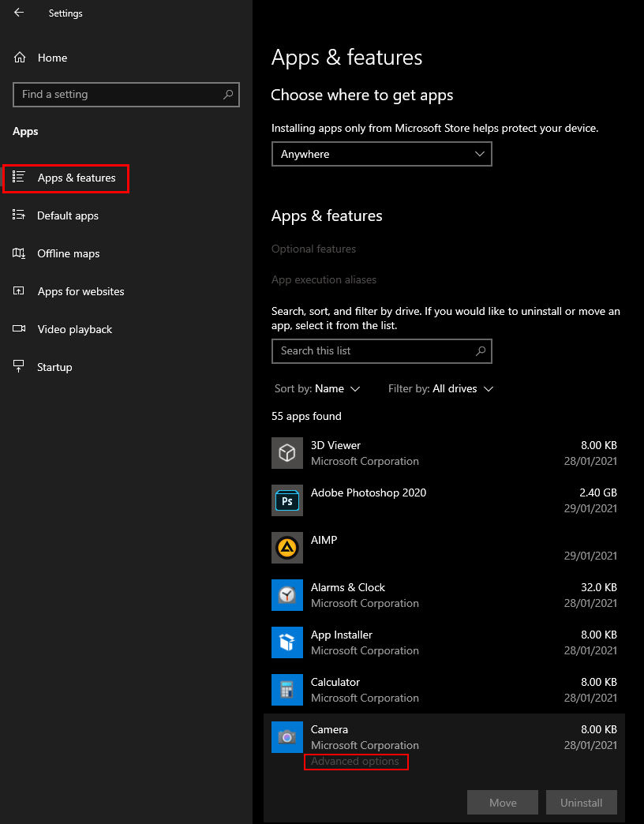This screenshot has height=824, width=644.
Task: Select Adobe Photoshop 2020 in list
Action: click(444, 500)
